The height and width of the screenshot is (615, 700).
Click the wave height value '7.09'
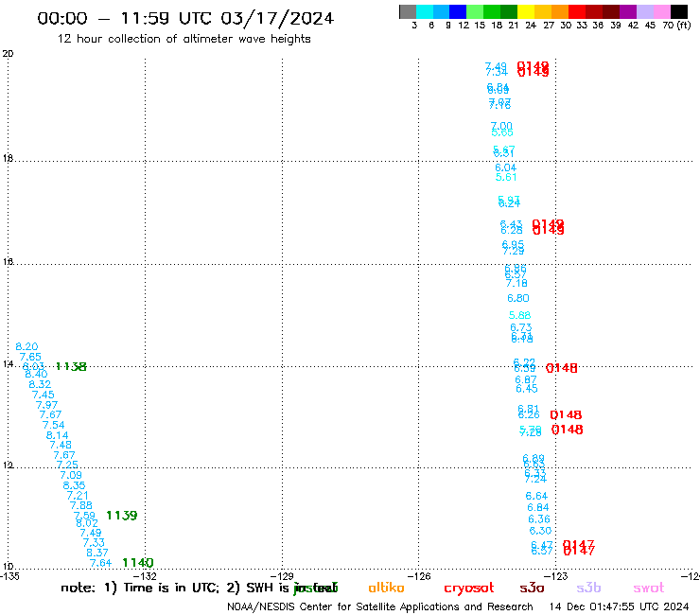[x=71, y=475]
